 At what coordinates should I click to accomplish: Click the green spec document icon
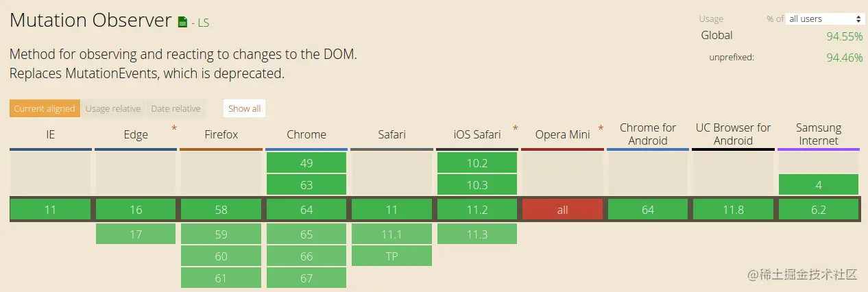pos(182,22)
